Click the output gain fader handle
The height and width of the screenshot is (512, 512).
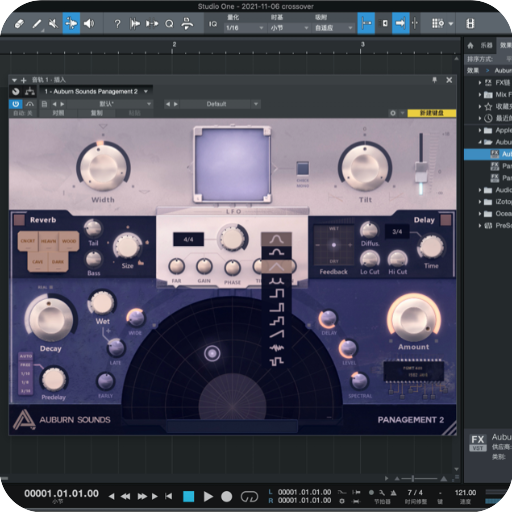point(421,172)
